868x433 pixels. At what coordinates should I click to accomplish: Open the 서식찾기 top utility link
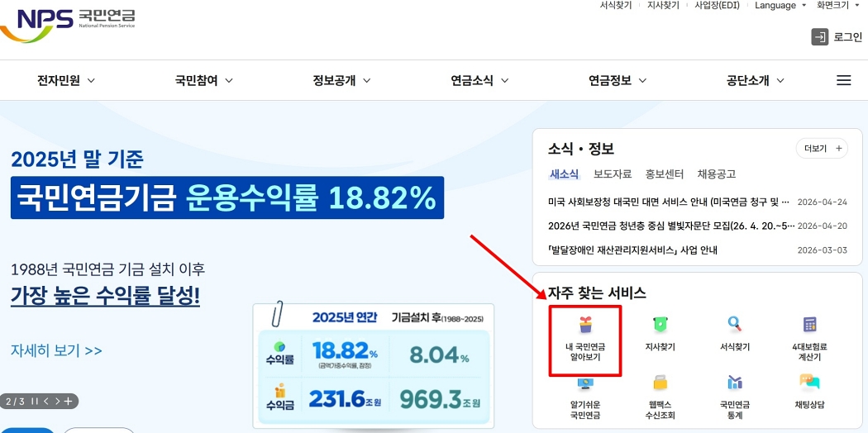pos(616,6)
